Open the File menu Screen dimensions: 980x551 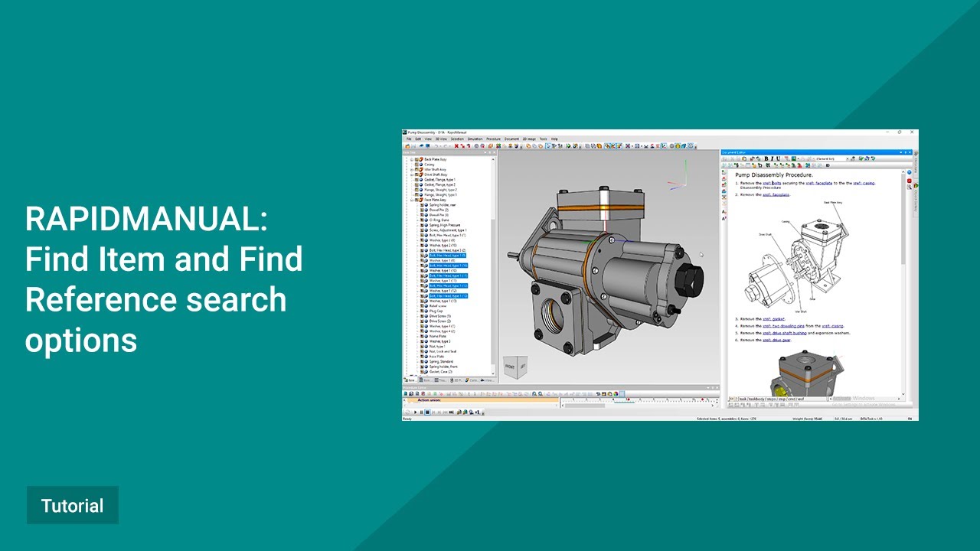(409, 139)
